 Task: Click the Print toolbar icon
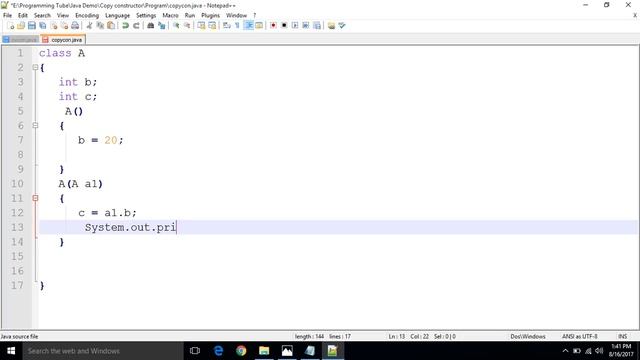click(x=75, y=26)
